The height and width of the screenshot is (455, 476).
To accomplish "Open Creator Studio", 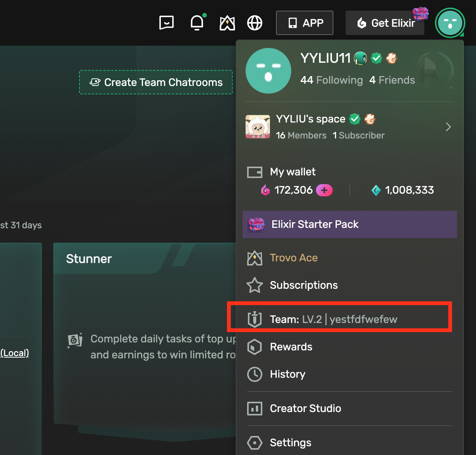I will [x=305, y=409].
